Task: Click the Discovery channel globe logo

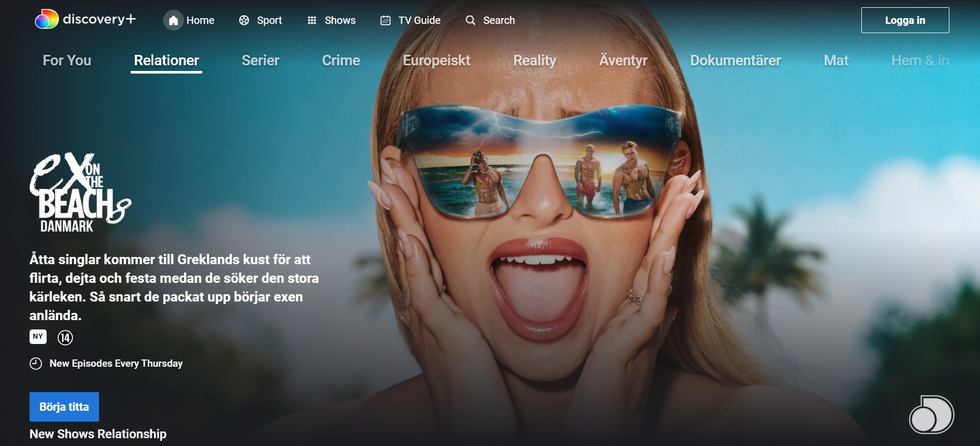Action: [x=931, y=414]
